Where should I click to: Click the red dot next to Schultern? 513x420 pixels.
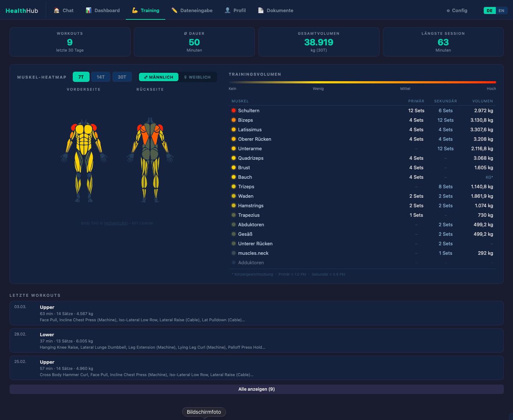[233, 111]
